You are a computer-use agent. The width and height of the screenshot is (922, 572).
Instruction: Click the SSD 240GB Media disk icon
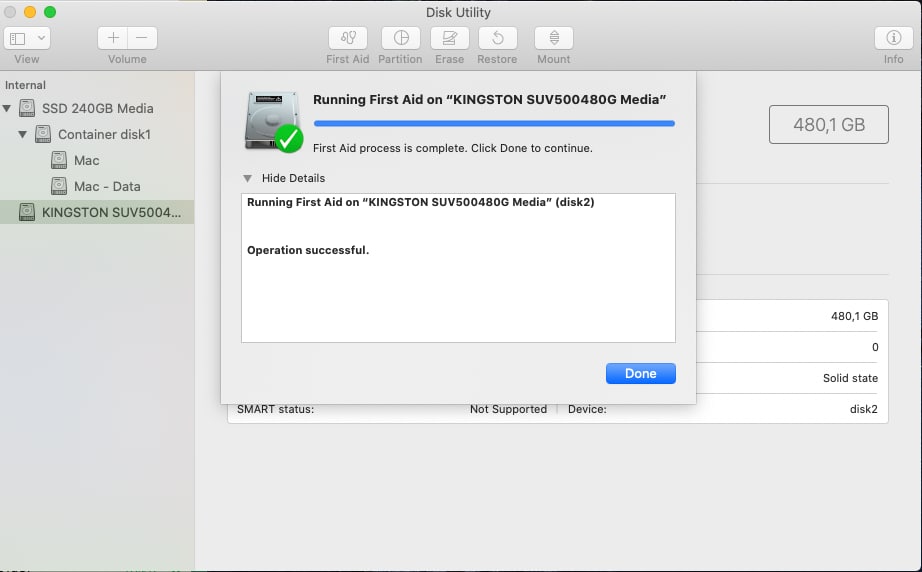26,108
